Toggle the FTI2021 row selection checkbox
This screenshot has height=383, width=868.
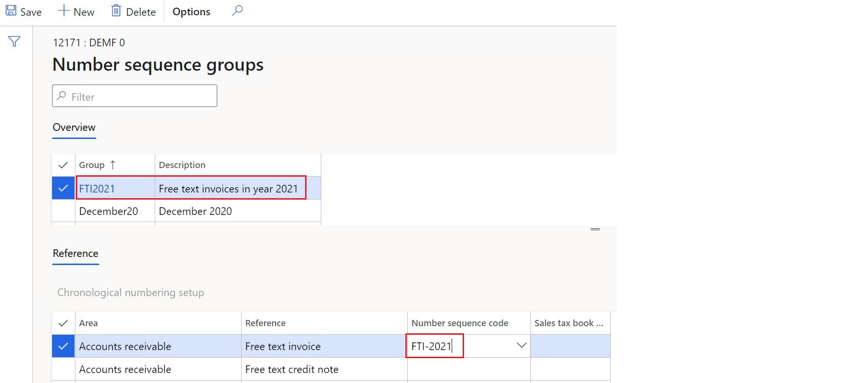[x=63, y=188]
